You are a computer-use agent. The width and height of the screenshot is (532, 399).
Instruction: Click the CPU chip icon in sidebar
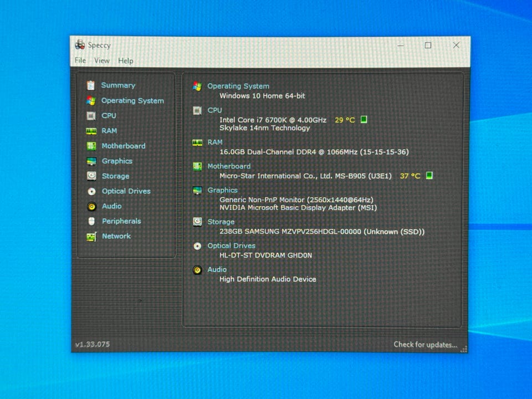point(91,116)
